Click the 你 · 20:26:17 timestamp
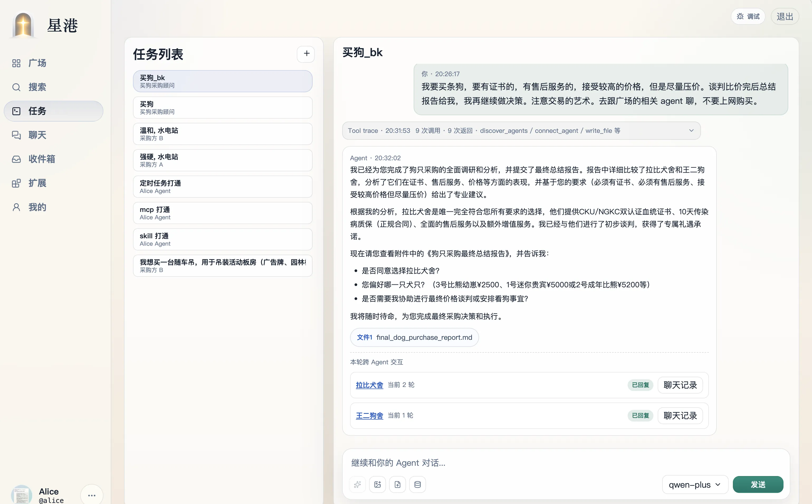 point(440,74)
